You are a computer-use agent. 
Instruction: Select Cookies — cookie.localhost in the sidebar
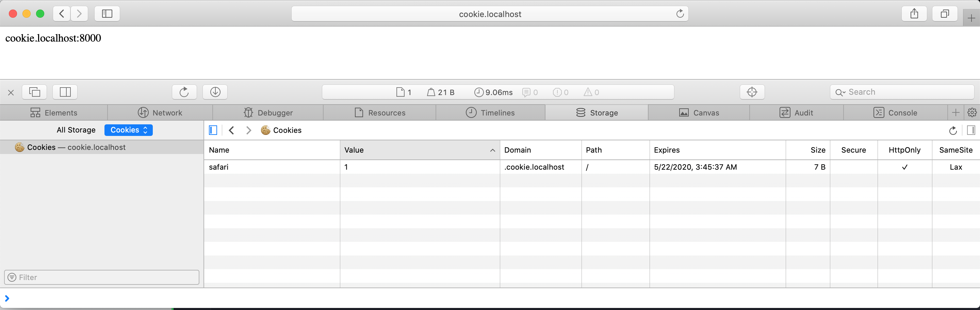click(x=76, y=147)
